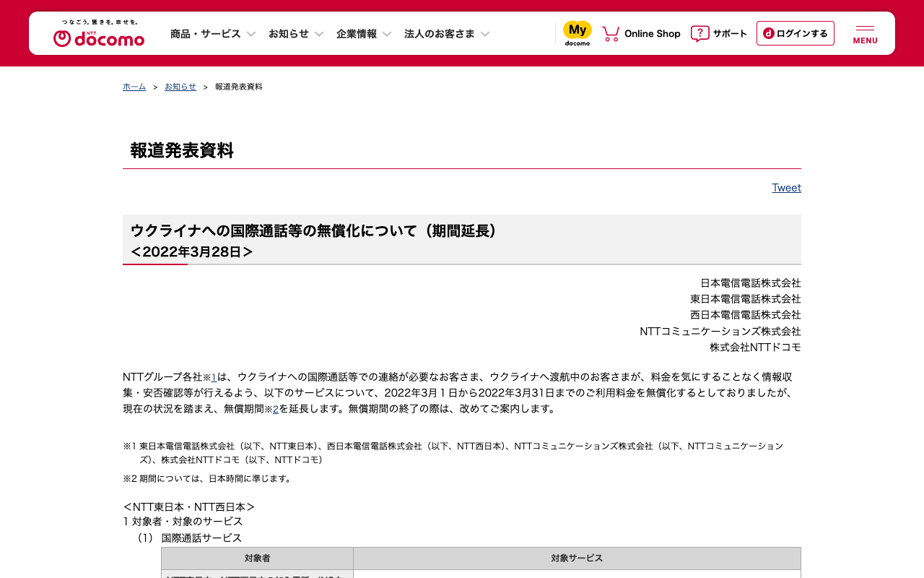Image resolution: width=924 pixels, height=578 pixels.
Task: Click NTTコミュニケーションズ株式会社 company name
Action: (720, 332)
